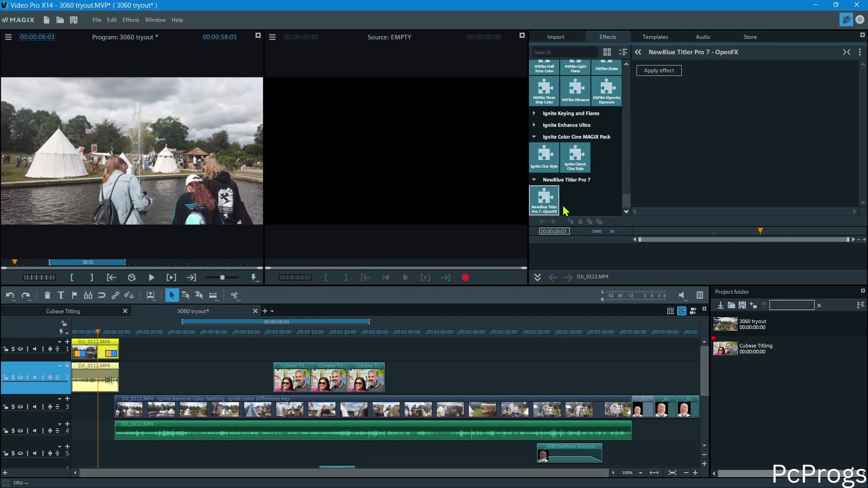Mute the audio of track 3

[34, 407]
